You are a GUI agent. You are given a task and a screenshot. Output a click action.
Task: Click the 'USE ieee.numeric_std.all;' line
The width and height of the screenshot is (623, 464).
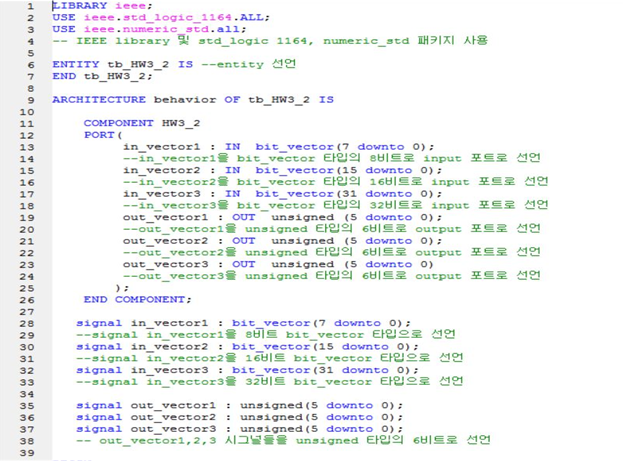[149, 29]
